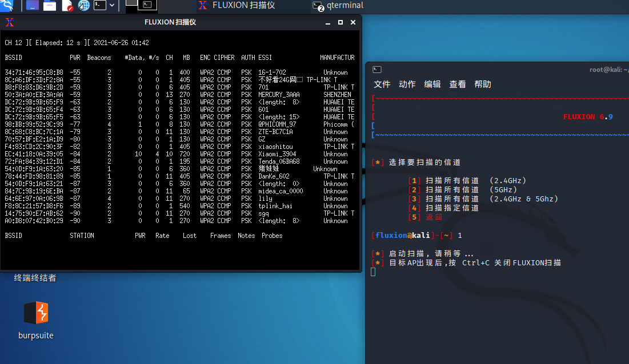
Task: Close the FLUXION 扫描仪 window
Action: (x=353, y=22)
